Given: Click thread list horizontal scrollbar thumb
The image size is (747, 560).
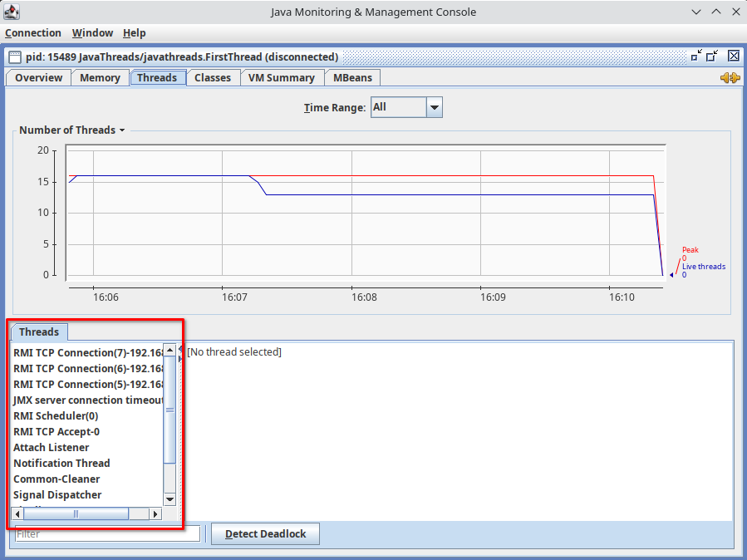Looking at the screenshot, I should click(76, 513).
